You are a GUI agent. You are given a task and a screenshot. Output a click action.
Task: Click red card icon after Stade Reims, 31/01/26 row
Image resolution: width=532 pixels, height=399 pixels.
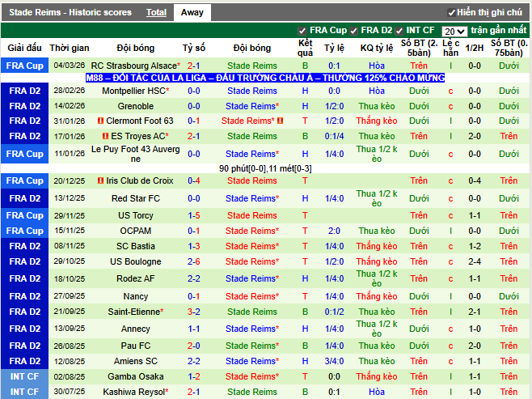[280, 121]
